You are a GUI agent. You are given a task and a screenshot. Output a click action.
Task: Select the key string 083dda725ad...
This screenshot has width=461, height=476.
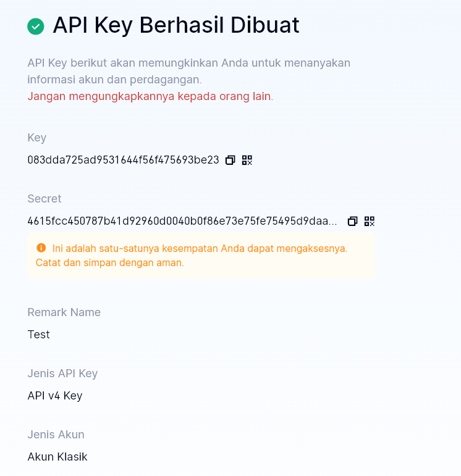pos(123,161)
